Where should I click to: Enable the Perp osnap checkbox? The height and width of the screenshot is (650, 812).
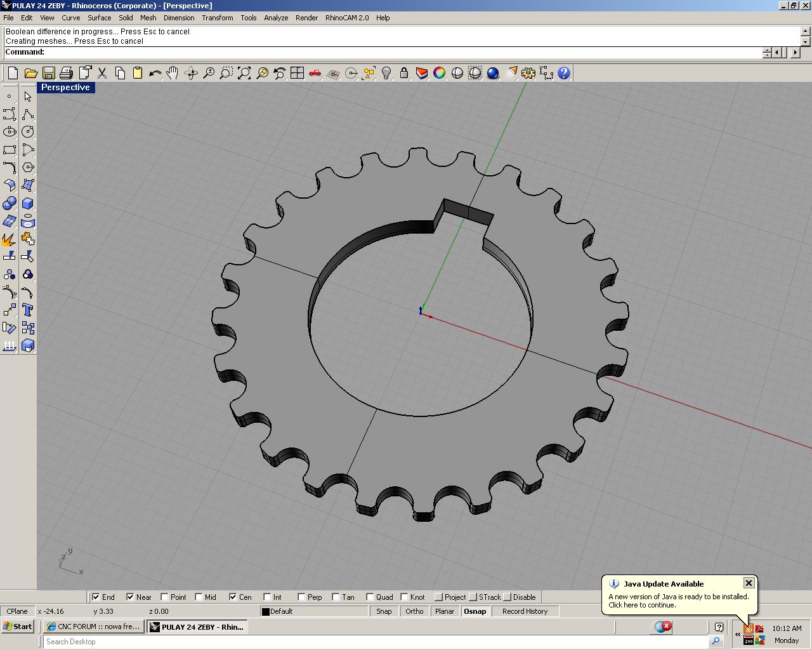[x=301, y=597]
